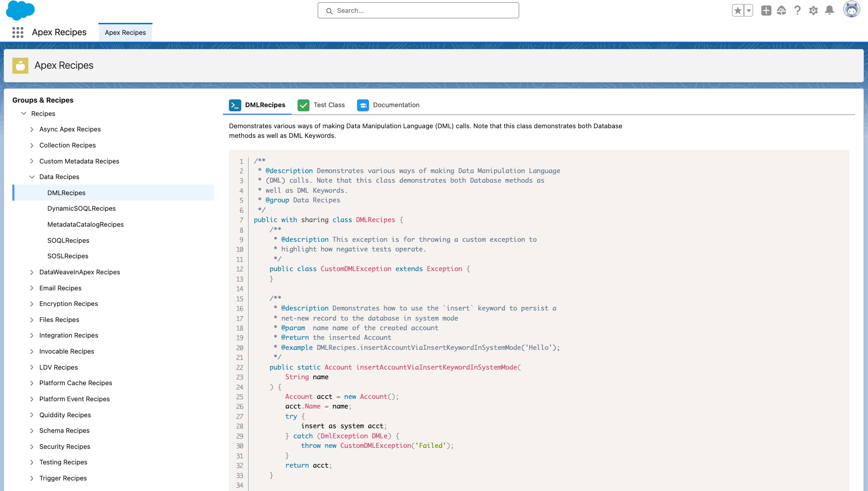Open the Setup gear icon

coord(814,11)
